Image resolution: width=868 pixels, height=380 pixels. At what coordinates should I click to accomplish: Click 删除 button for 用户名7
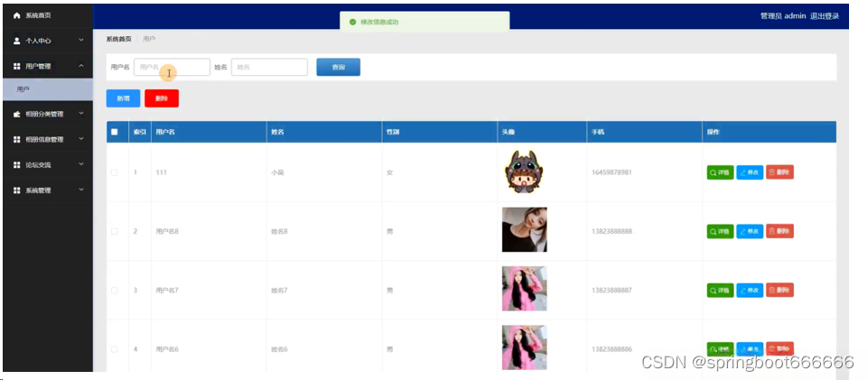click(x=780, y=291)
